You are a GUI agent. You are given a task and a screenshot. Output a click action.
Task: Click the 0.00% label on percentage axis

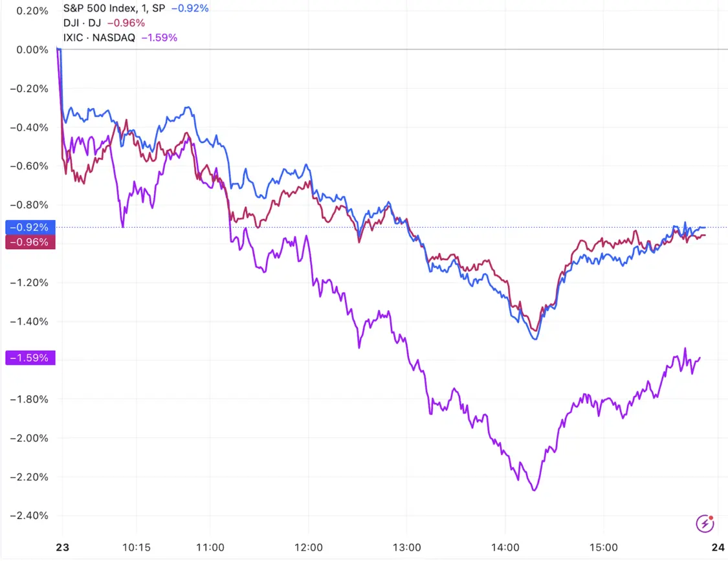click(32, 50)
